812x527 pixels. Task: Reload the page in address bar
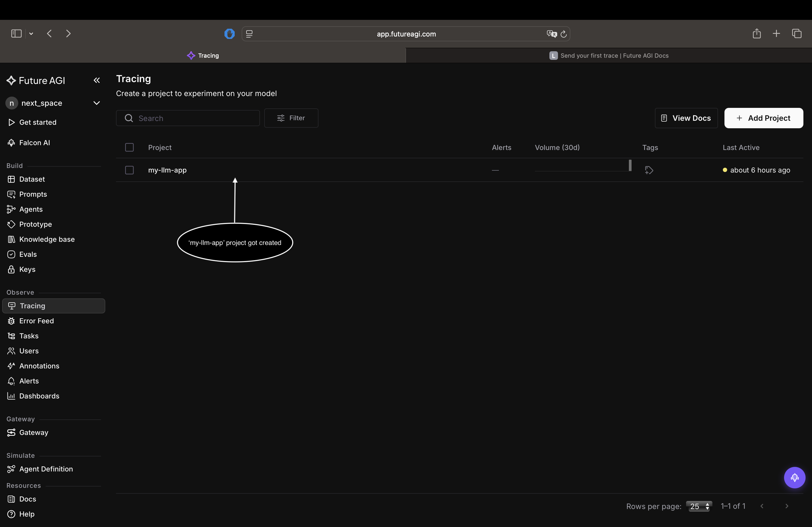click(564, 34)
